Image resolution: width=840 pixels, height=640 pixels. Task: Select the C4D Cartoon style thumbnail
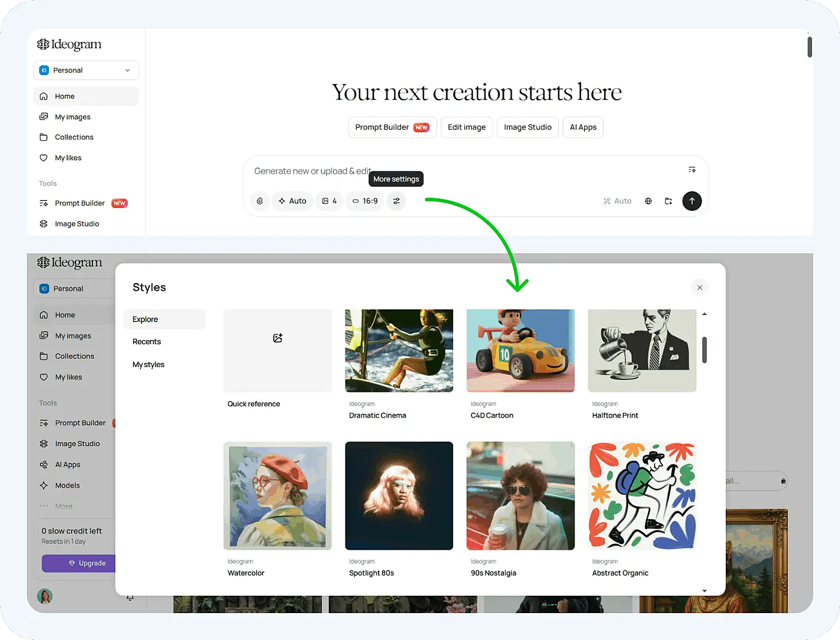[x=521, y=351]
